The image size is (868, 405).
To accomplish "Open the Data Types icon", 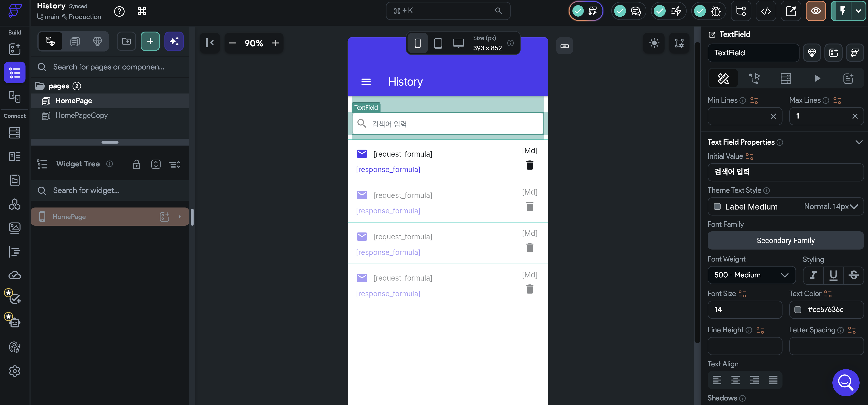I will [x=15, y=156].
